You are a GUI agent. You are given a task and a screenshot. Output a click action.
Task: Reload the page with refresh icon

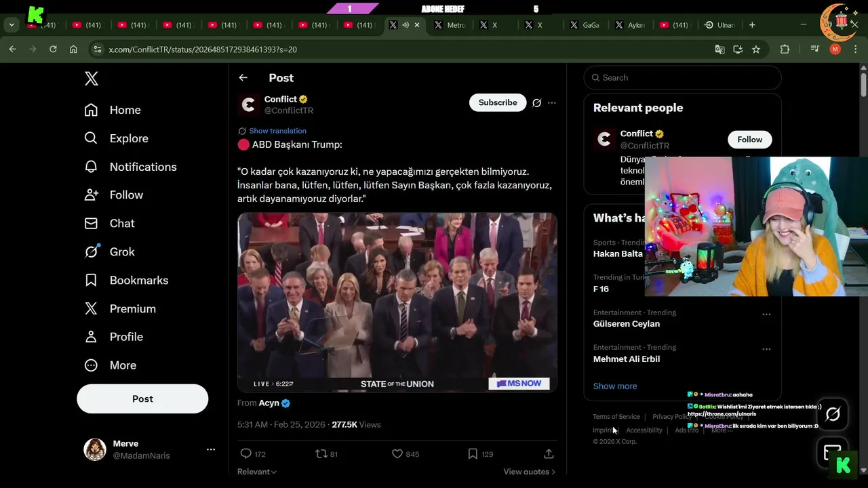pos(53,49)
